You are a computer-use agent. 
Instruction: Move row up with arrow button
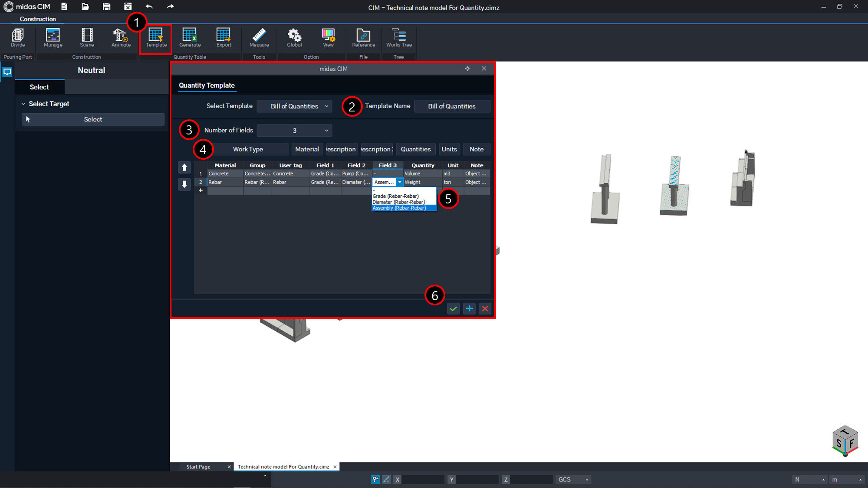184,167
